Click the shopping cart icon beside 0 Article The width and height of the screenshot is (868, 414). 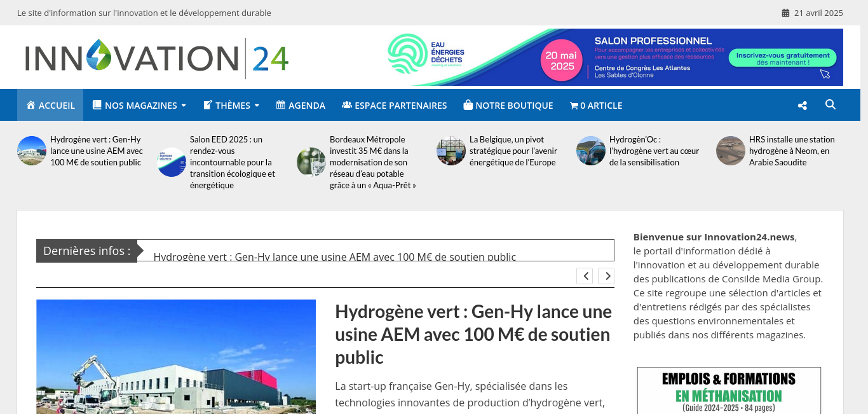(574, 106)
